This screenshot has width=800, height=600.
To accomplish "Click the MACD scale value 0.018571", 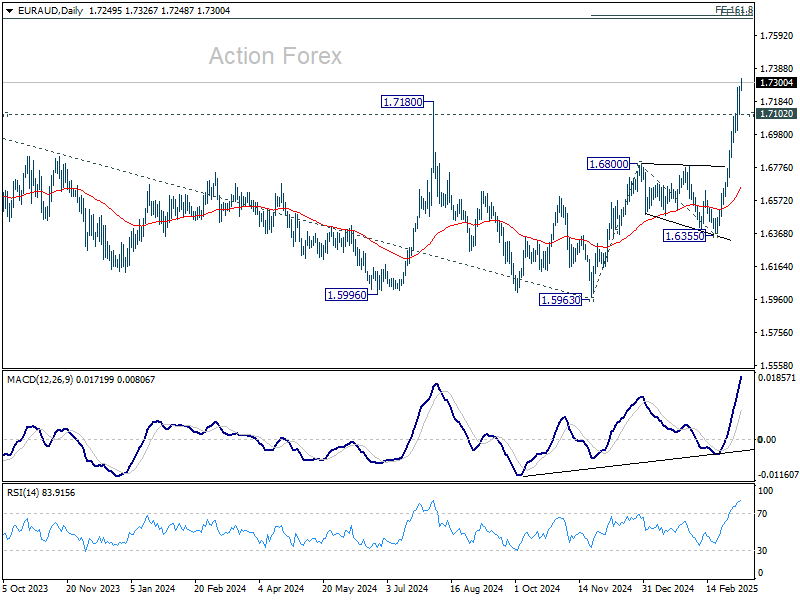I will pyautogui.click(x=777, y=378).
